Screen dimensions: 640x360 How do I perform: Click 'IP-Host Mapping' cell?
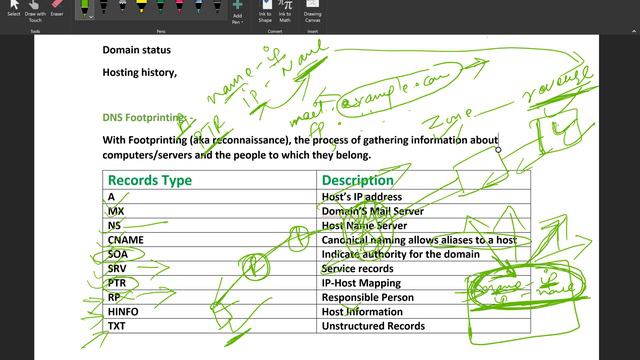point(423,283)
